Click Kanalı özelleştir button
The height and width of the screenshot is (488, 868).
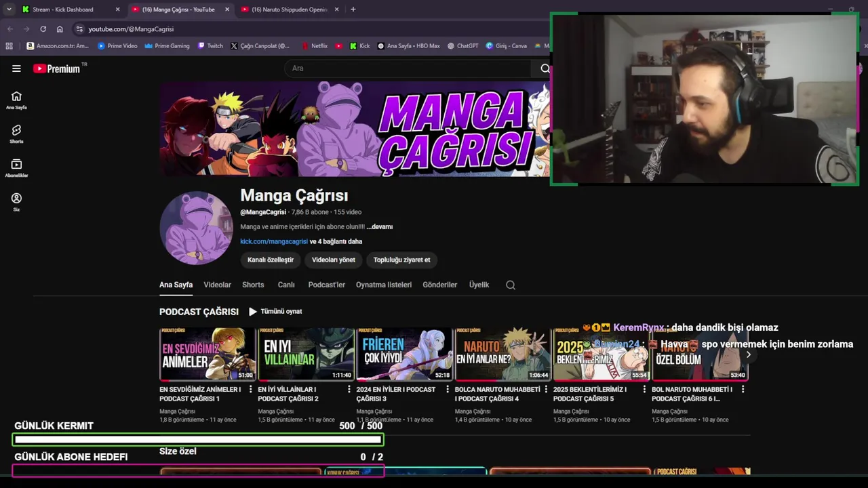click(x=271, y=260)
